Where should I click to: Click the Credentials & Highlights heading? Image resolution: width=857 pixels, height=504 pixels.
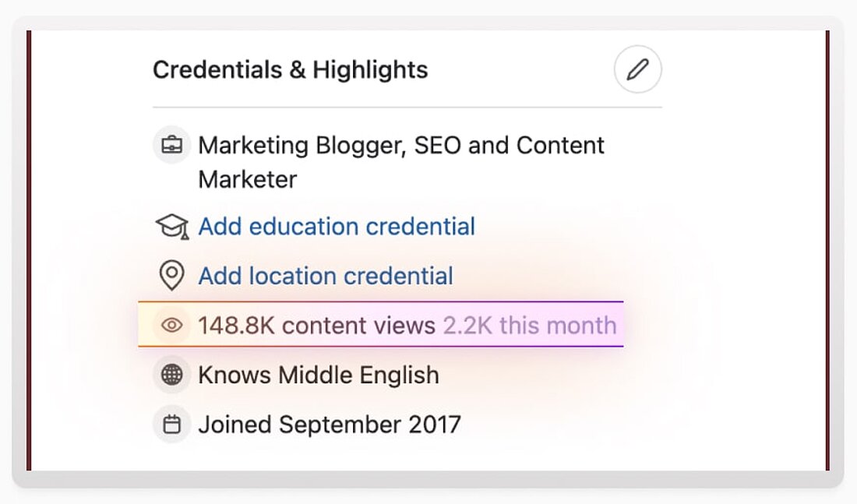(290, 70)
